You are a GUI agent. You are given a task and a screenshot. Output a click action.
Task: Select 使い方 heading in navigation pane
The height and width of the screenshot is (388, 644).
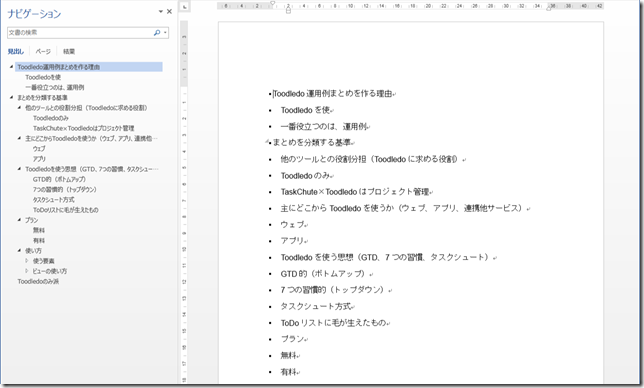coord(33,251)
